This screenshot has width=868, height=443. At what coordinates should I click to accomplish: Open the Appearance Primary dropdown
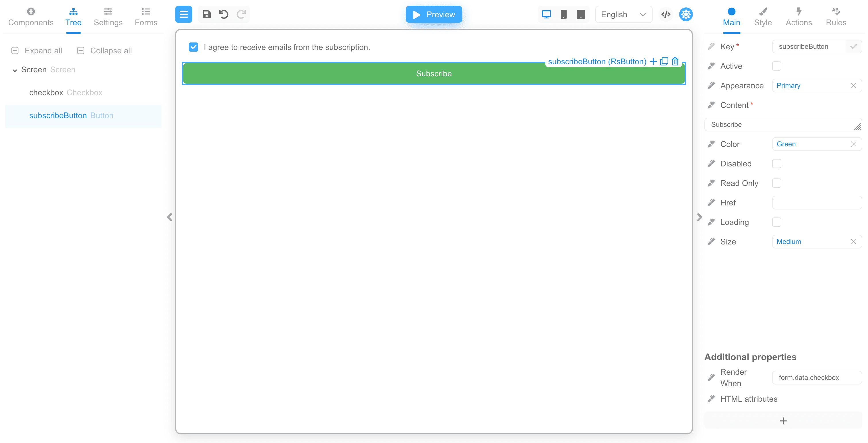(812, 86)
